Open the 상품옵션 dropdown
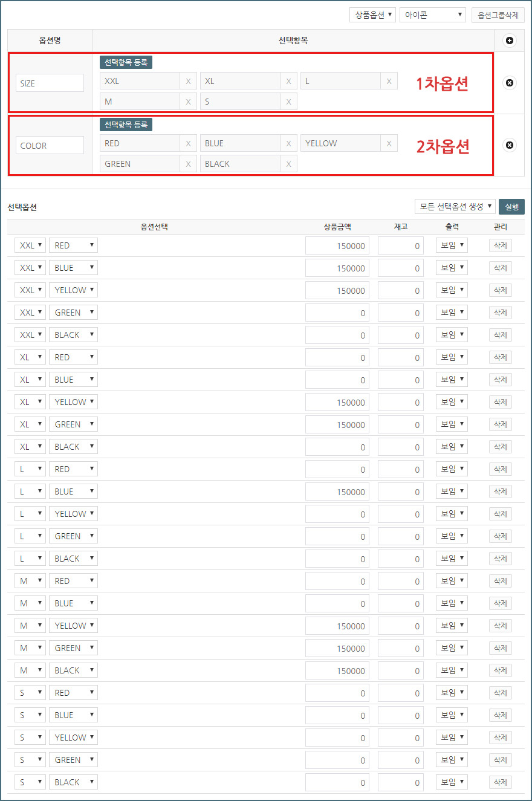The image size is (532, 801). 372,15
